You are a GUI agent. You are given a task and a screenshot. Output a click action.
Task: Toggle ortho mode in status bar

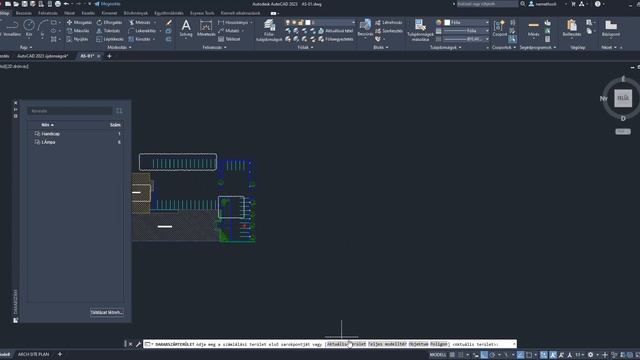pyautogui.click(x=484, y=355)
